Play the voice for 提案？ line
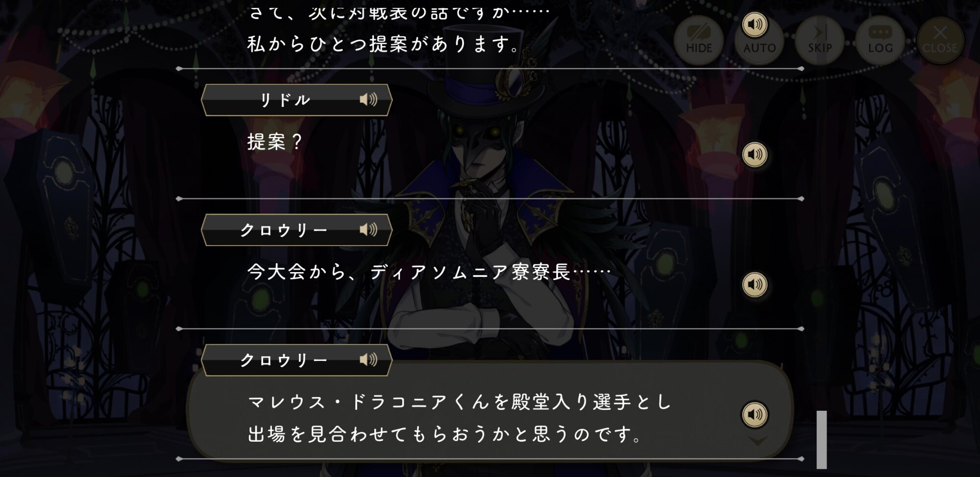The height and width of the screenshot is (477, 980). click(x=755, y=154)
